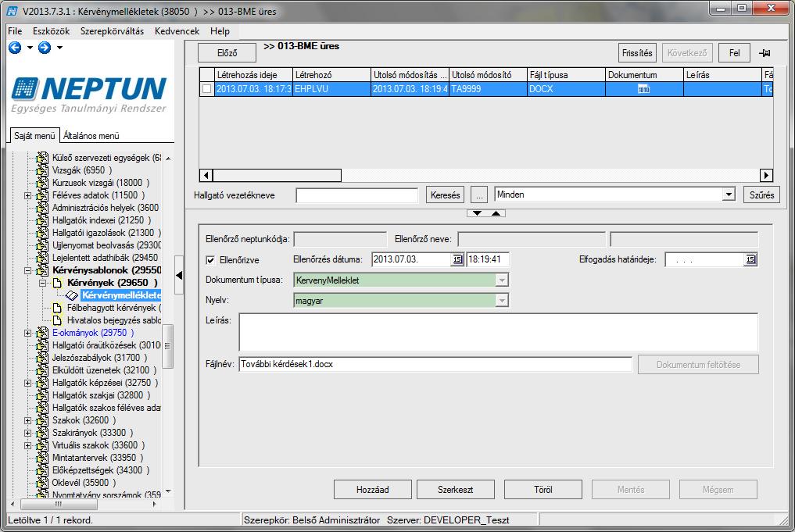Screen dimensions: 795x532
Task: Click the Kurzusok vizsgái folder icon
Action: click(42, 183)
